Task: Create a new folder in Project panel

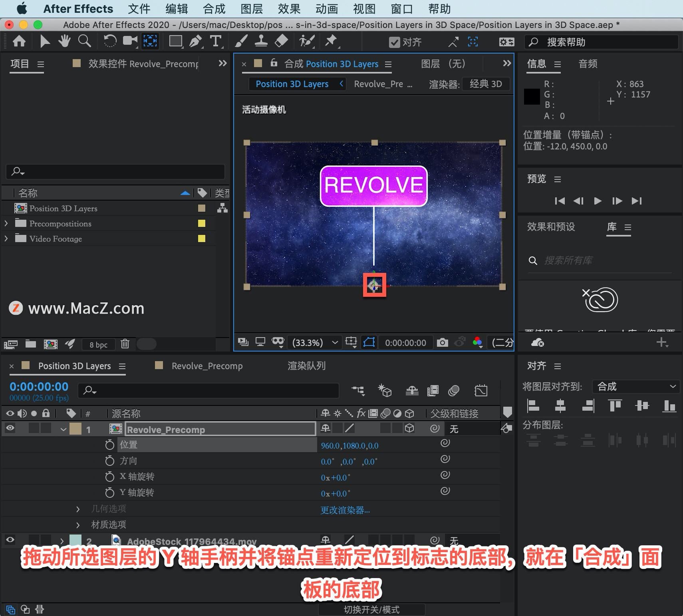Action: click(x=31, y=344)
